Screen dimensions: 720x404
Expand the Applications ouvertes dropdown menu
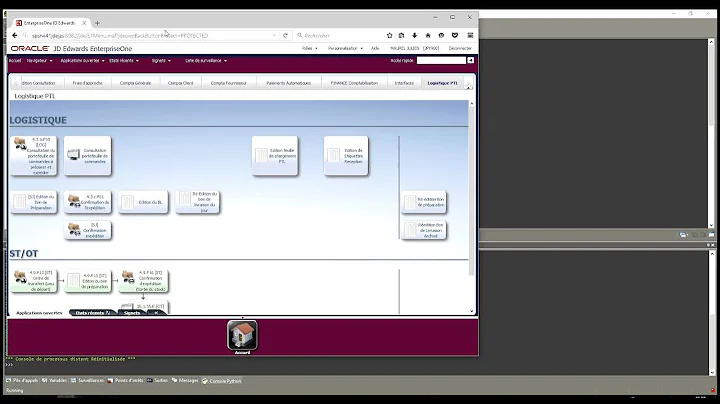pos(82,61)
